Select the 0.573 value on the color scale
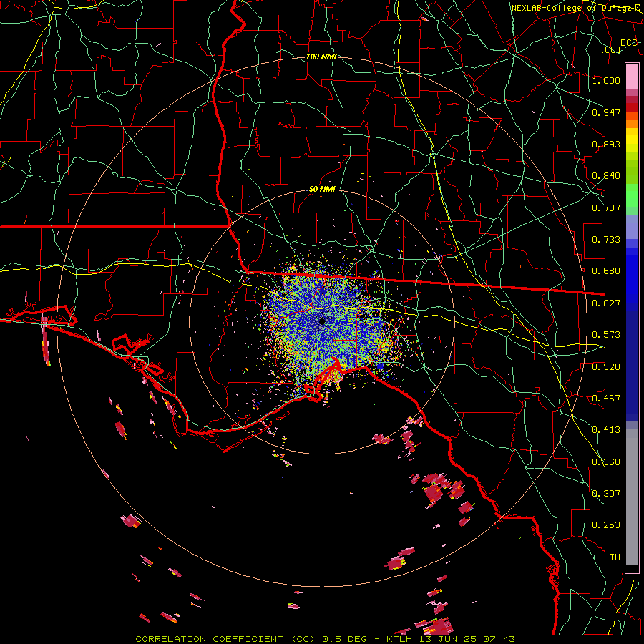 point(606,335)
